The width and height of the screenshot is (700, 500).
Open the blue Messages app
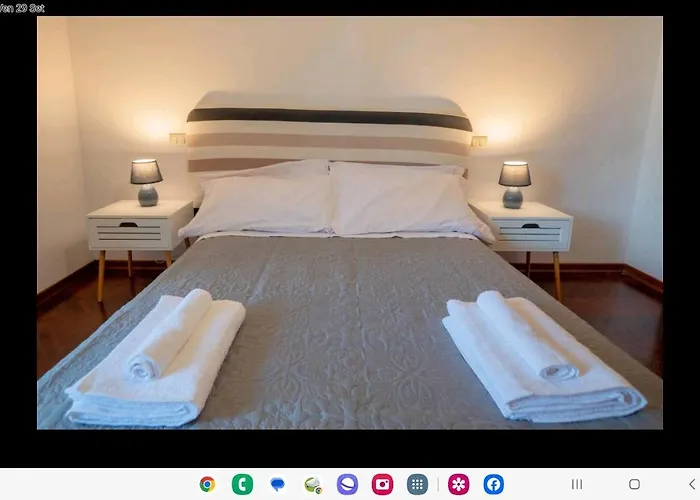(277, 484)
